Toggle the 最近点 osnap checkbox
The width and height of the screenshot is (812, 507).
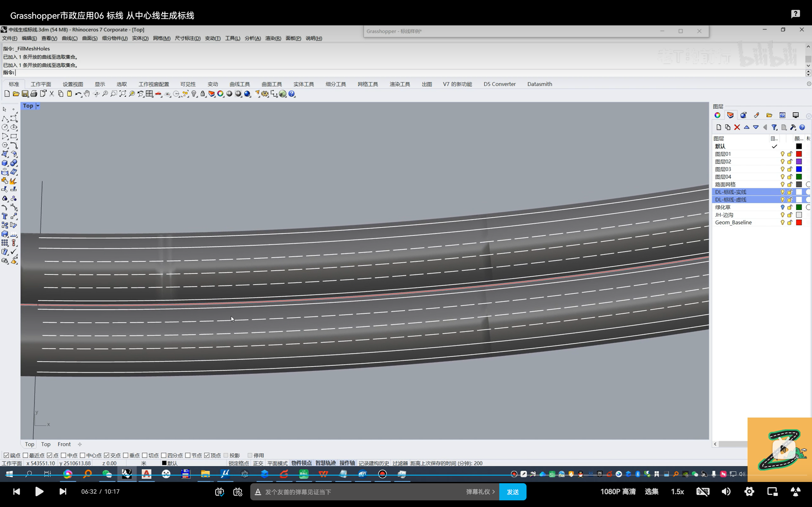[25, 455]
